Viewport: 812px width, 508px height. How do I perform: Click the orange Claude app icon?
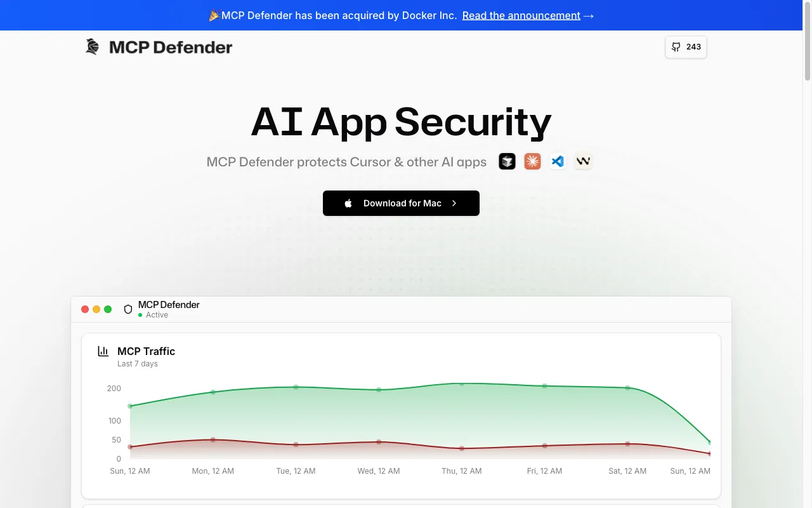[x=532, y=161]
